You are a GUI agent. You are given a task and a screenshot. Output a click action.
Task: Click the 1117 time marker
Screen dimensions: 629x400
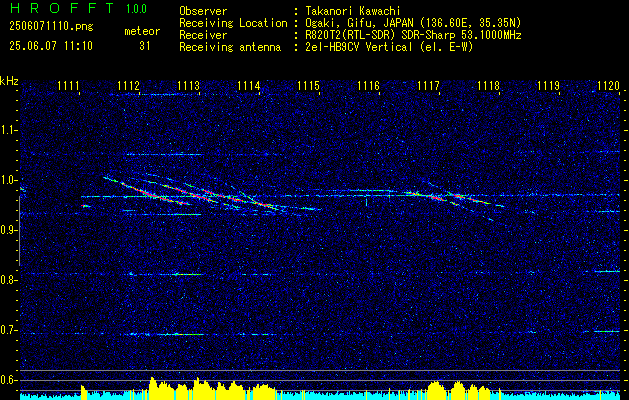point(428,85)
